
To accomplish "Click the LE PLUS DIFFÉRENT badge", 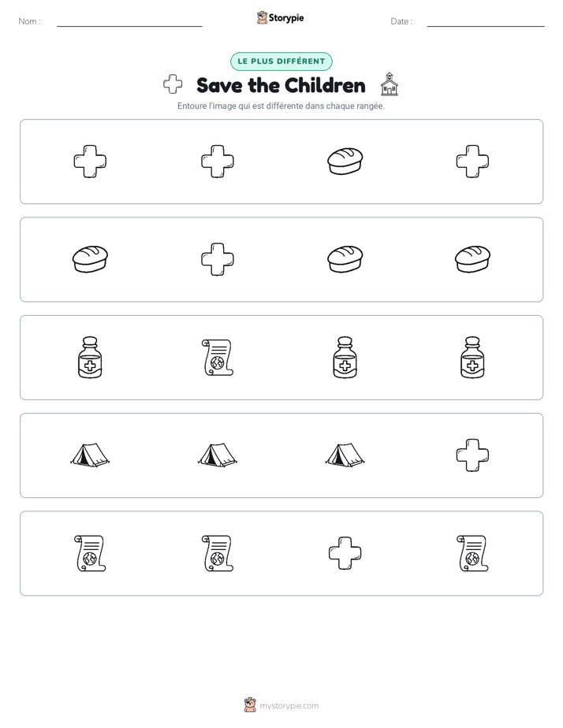I will (x=281, y=61).
